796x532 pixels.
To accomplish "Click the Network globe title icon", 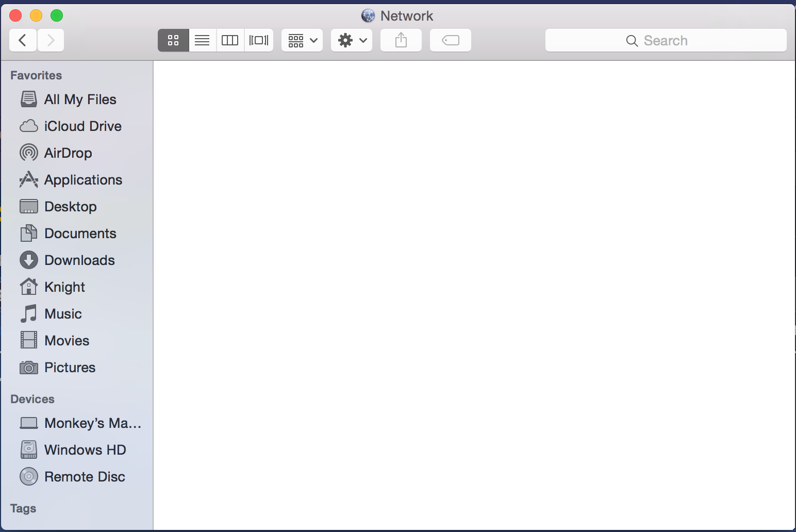I will (x=368, y=16).
